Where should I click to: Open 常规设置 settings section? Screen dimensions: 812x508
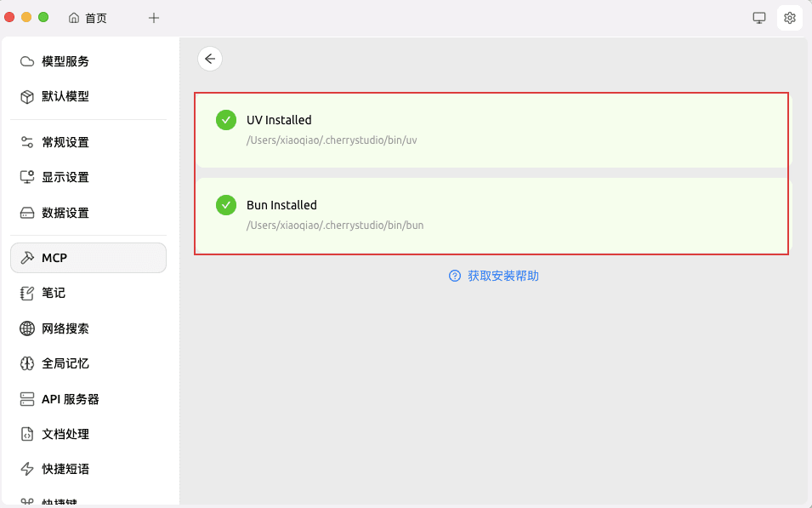pyautogui.click(x=65, y=142)
